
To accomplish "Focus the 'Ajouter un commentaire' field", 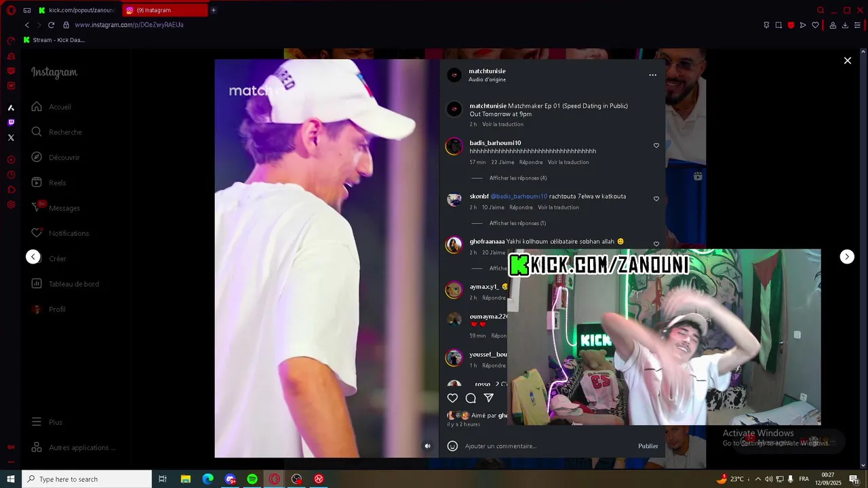I will [x=549, y=446].
